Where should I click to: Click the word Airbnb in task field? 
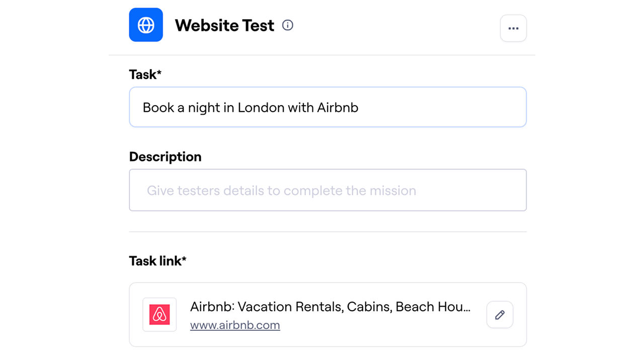pos(338,108)
